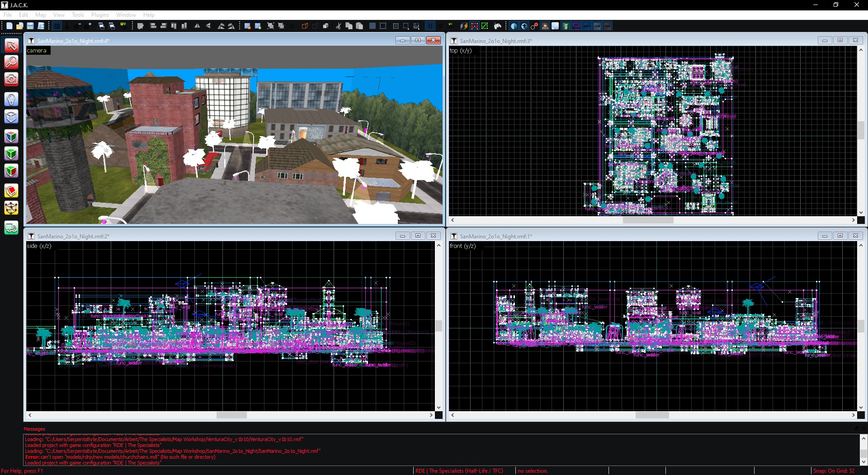This screenshot has height=475, width=868.
Task: Toggle the TRIG visibility filter button
Action: coord(608,26)
